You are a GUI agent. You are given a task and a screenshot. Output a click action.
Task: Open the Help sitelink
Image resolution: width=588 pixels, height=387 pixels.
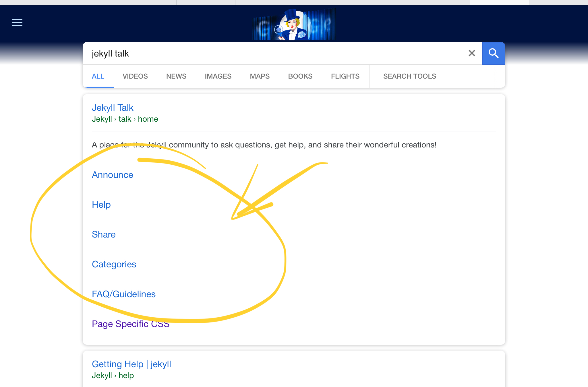[x=101, y=205]
